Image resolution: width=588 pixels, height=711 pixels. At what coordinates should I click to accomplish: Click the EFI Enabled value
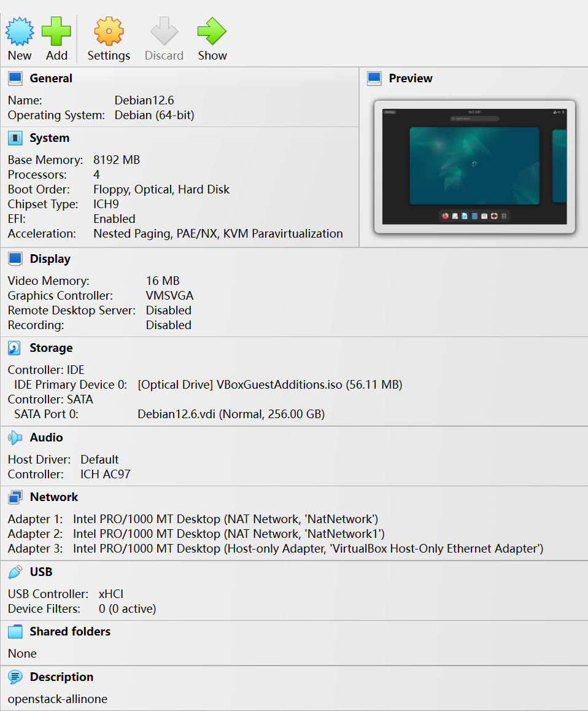pyautogui.click(x=114, y=219)
